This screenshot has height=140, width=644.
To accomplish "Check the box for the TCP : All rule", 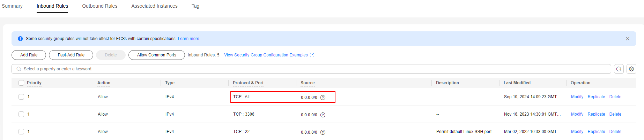I will point(21,97).
